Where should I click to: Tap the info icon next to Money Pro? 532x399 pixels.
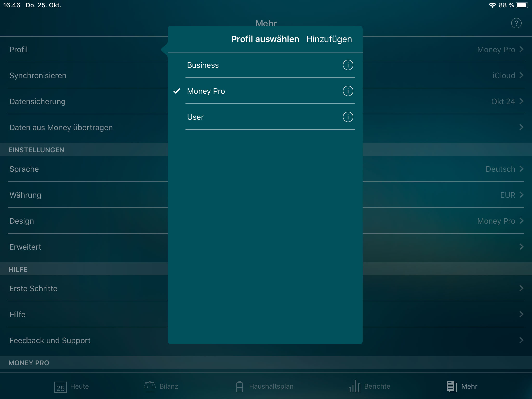click(x=348, y=91)
